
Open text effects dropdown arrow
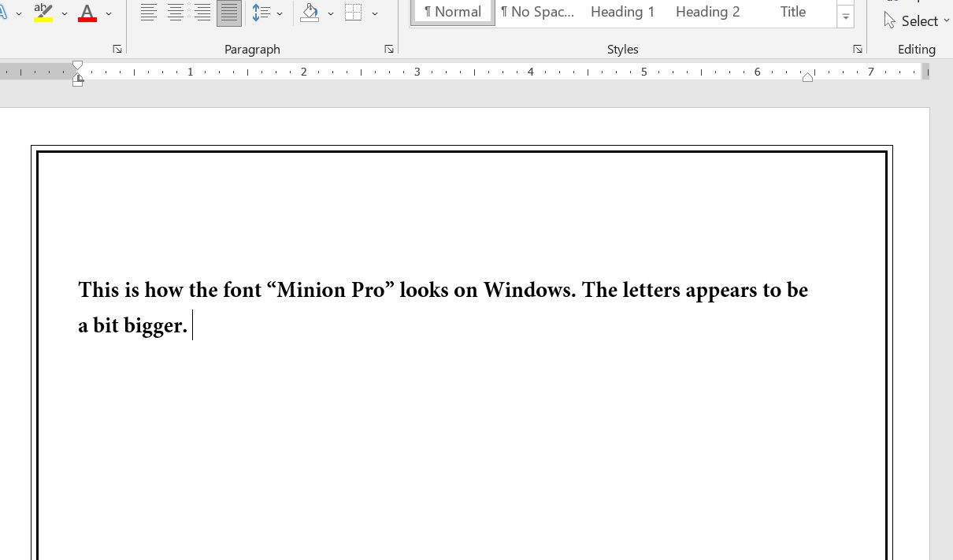pyautogui.click(x=19, y=13)
